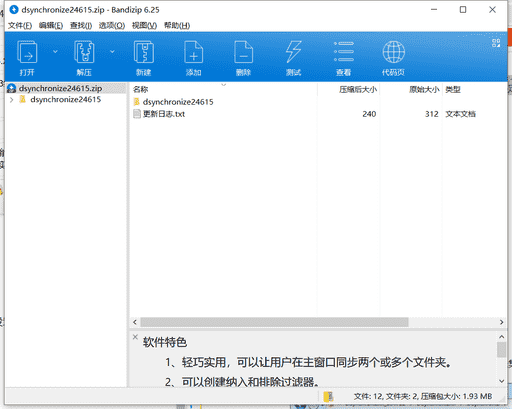Sort by the Name (名称) column header
512x409 pixels.
140,89
